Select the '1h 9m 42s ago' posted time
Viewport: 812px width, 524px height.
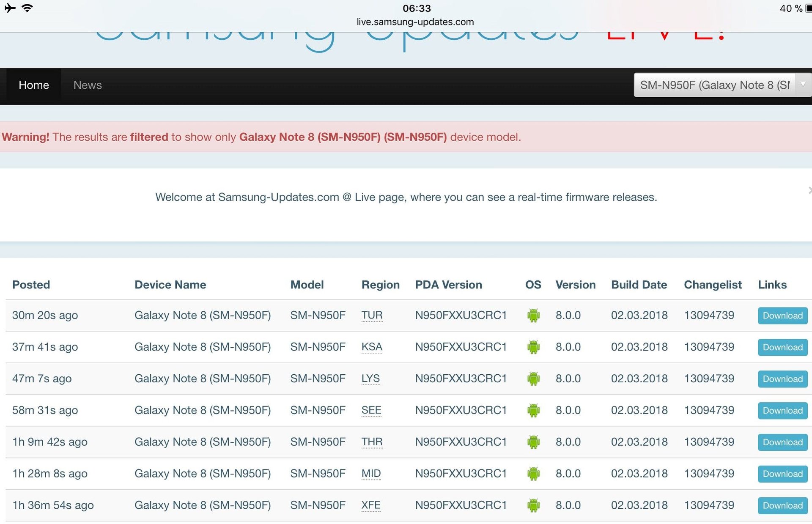[49, 442]
